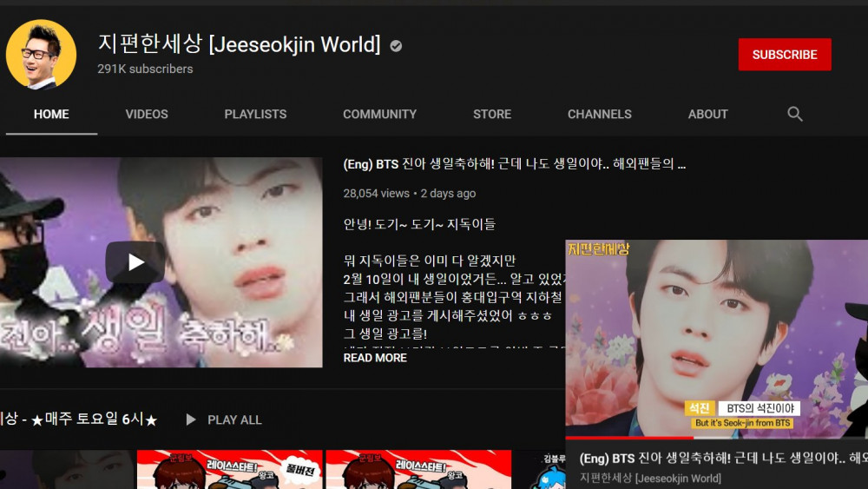This screenshot has width=868, height=489.
Task: Open the featured video thumbnail
Action: [x=161, y=262]
